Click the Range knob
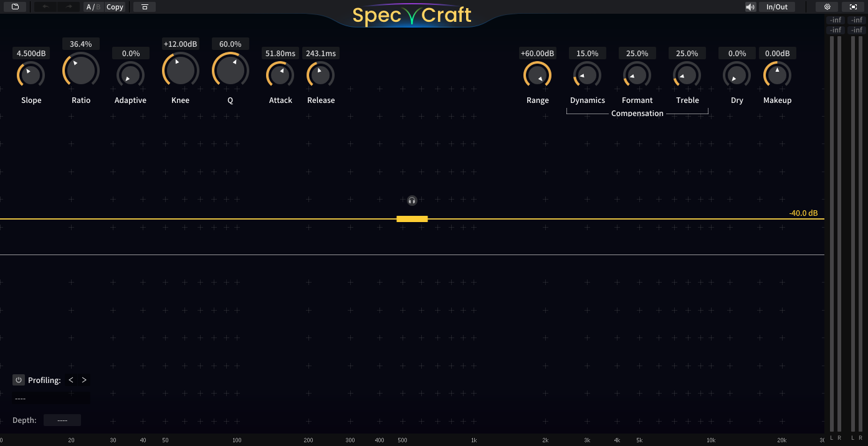The height and width of the screenshot is (446, 868). point(537,75)
